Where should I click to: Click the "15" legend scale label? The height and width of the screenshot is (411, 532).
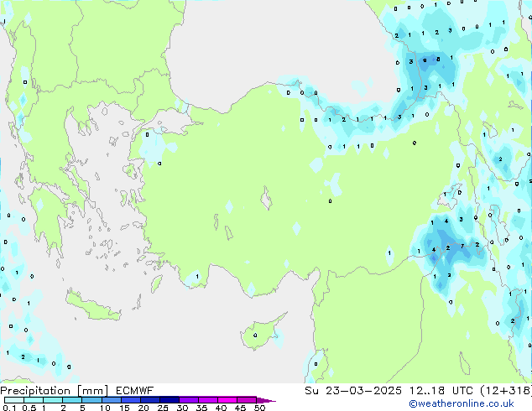click(124, 408)
